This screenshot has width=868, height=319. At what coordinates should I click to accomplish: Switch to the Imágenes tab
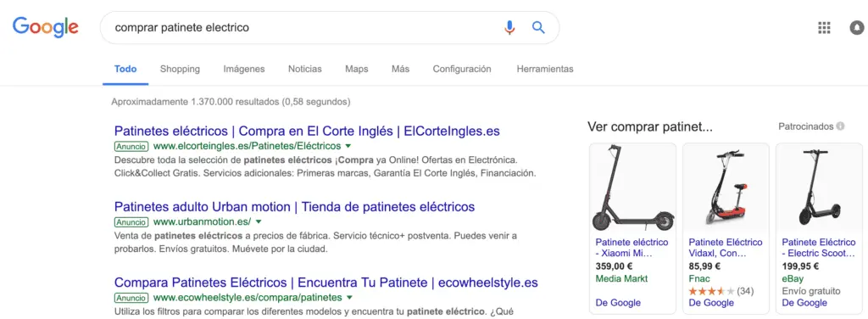tap(244, 70)
